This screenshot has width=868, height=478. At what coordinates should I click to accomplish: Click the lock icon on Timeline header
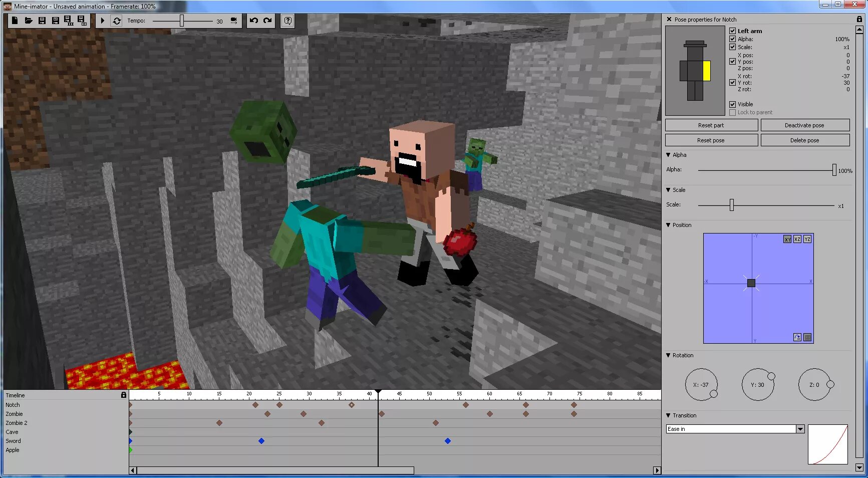tap(124, 395)
